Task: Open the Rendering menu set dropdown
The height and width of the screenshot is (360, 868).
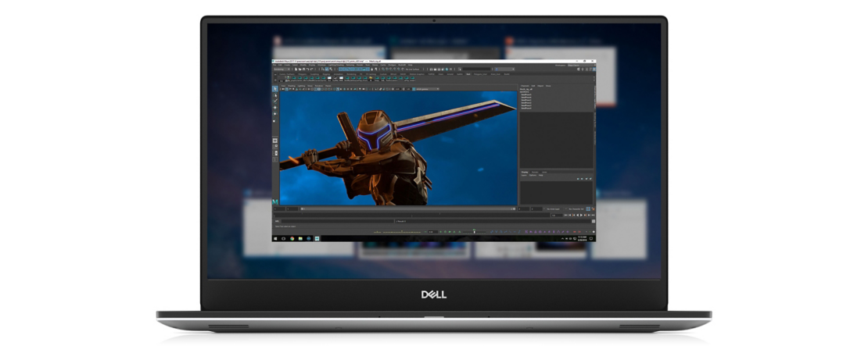Action: pyautogui.click(x=282, y=70)
